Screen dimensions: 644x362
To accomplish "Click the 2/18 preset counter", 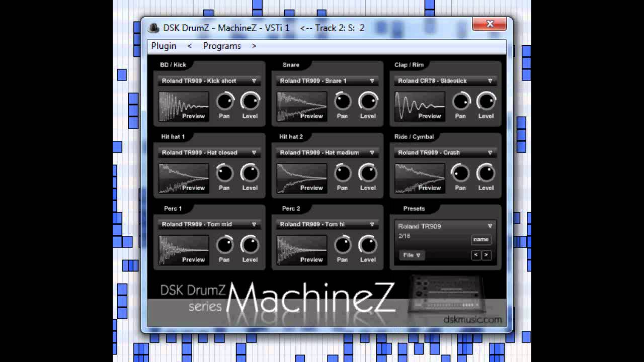I will coord(404,236).
